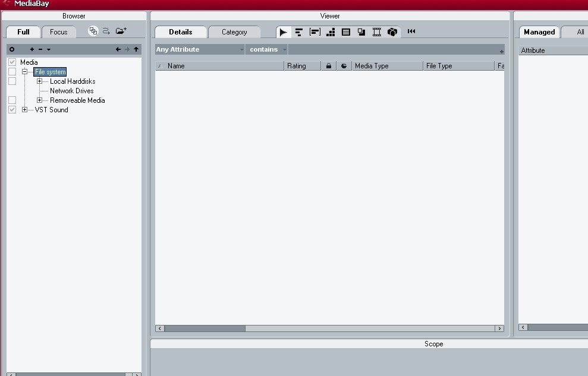Click the Viewer scrollbar left arrow

point(160,328)
